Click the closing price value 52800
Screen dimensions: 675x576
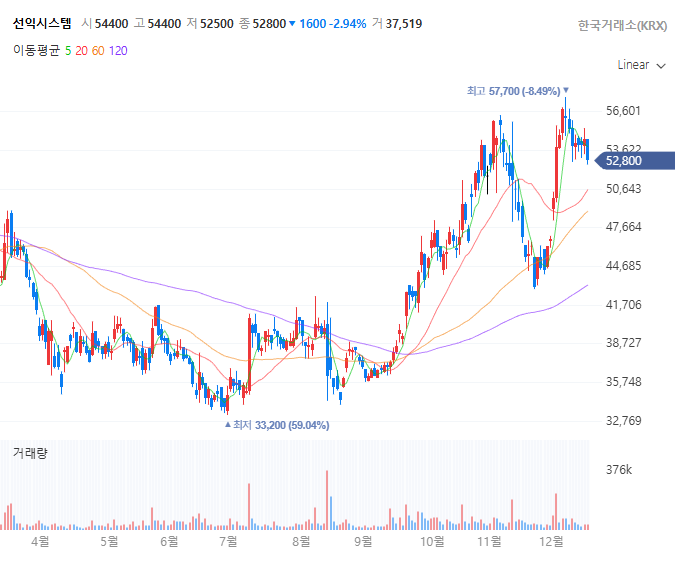click(x=269, y=24)
